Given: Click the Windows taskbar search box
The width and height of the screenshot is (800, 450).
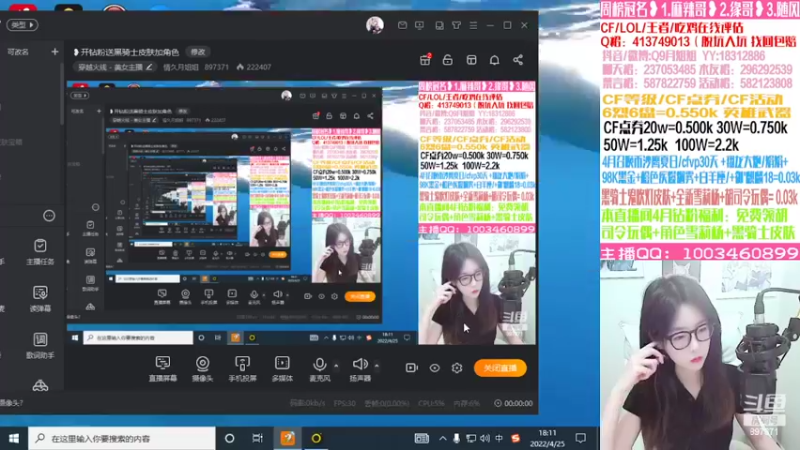Looking at the screenshot, I should tap(121, 438).
